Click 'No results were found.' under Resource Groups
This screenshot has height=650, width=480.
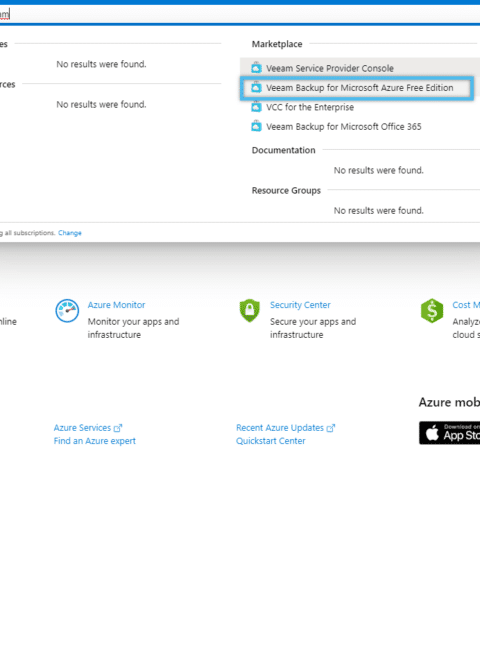click(378, 211)
